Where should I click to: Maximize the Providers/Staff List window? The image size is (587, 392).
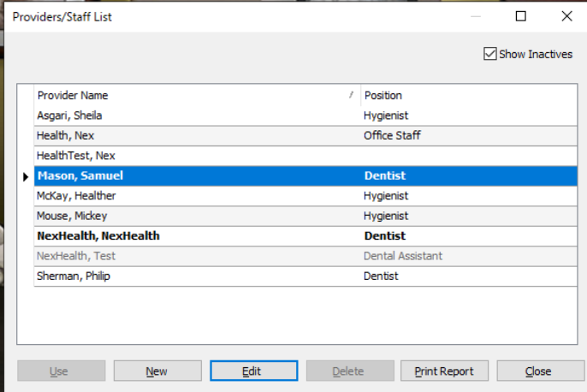(521, 16)
